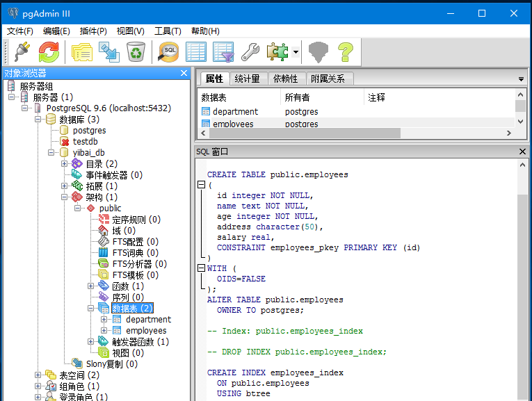The width and height of the screenshot is (532, 401).
Task: Sort by 数据表 column header
Action: point(239,97)
